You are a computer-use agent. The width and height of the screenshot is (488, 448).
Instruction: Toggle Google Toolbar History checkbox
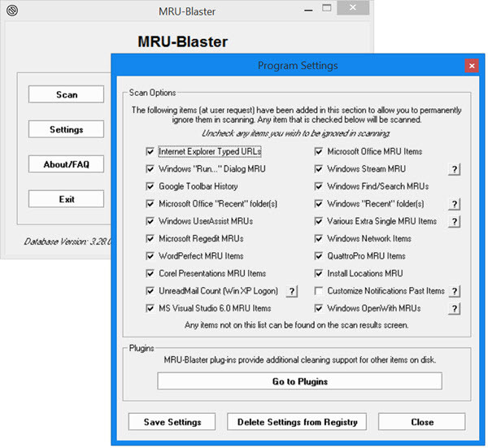point(150,186)
